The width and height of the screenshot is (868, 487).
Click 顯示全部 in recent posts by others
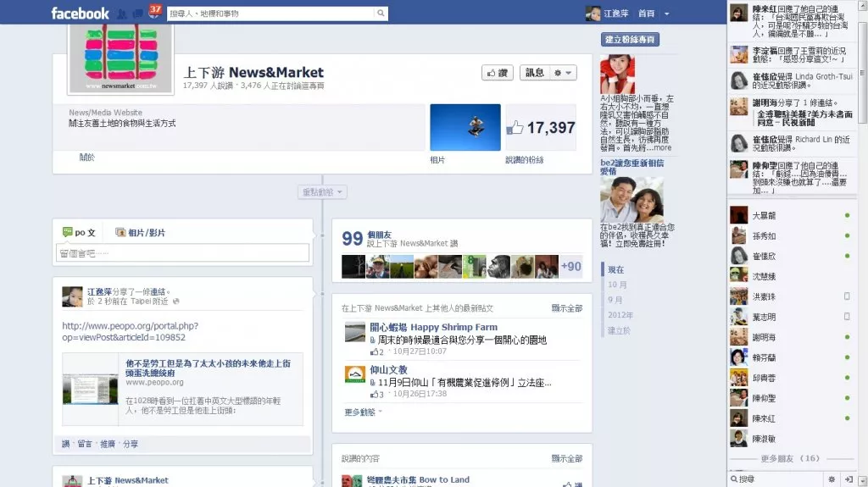(x=567, y=308)
